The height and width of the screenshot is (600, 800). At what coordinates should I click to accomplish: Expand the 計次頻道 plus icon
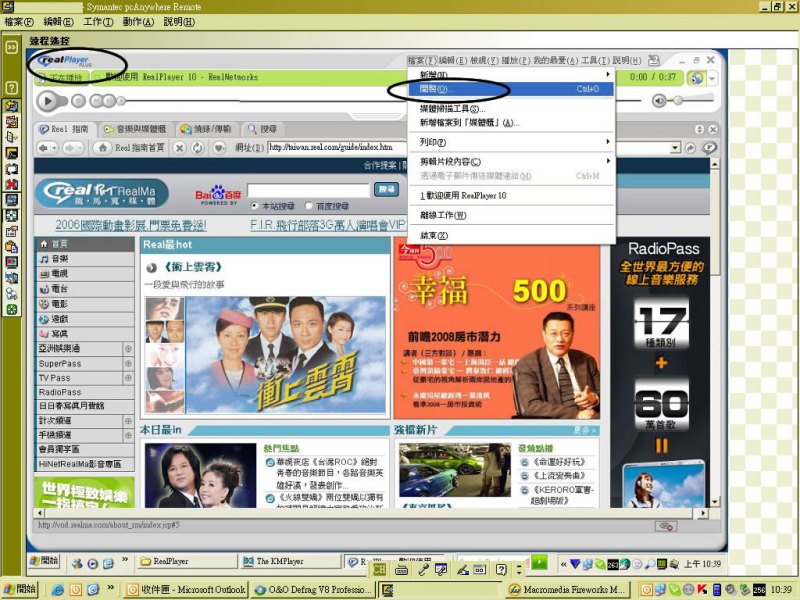pyautogui.click(x=128, y=421)
